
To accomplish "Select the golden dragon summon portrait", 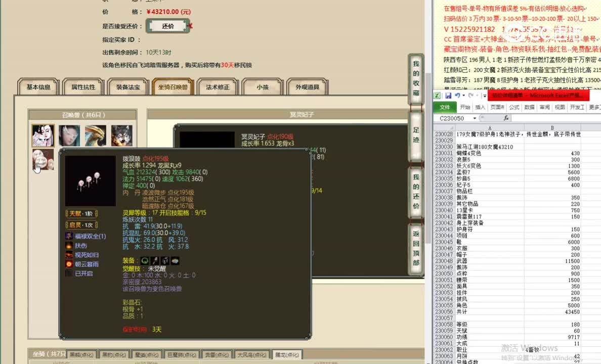I will coord(96,135).
